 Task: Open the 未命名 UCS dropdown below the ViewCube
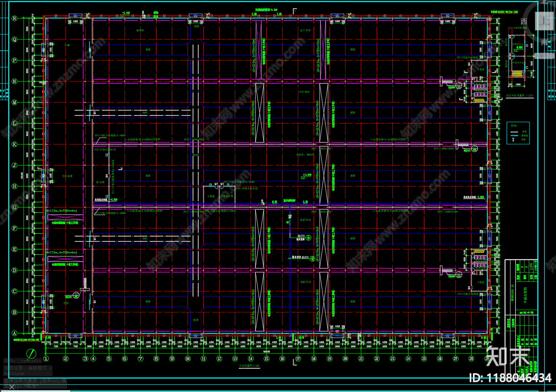[544, 56]
